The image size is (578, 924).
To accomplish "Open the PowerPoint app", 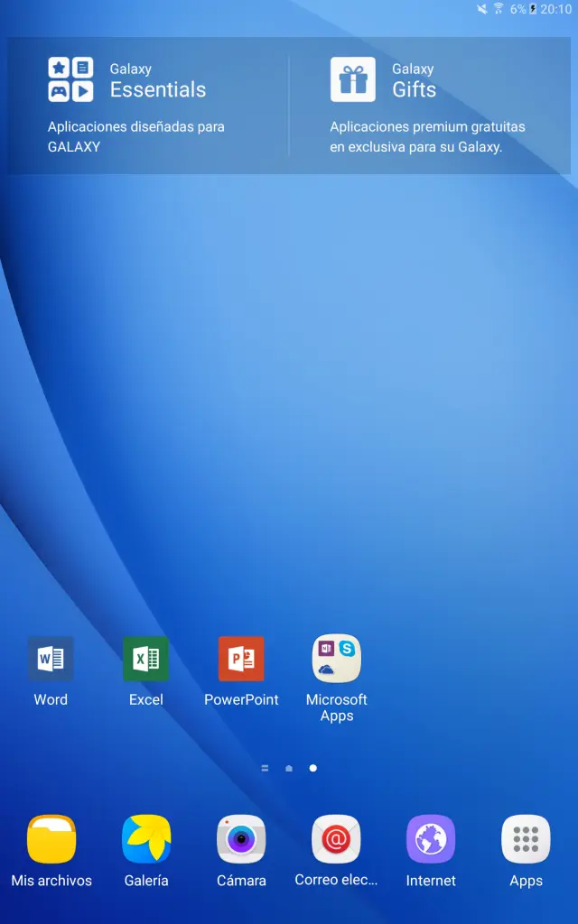I will (x=241, y=660).
